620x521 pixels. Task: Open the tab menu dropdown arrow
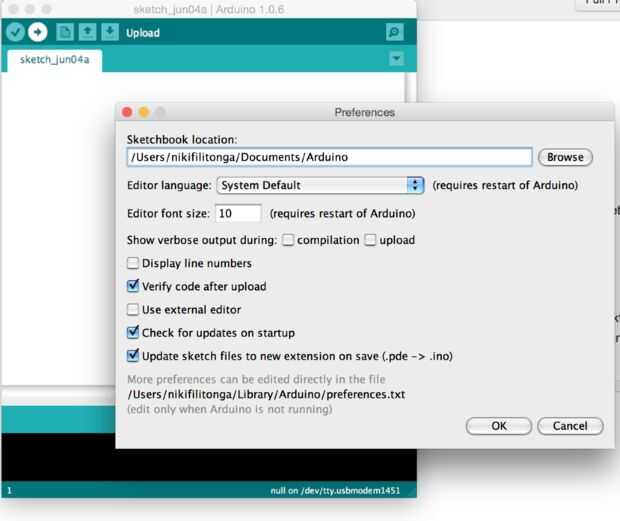coord(396,59)
